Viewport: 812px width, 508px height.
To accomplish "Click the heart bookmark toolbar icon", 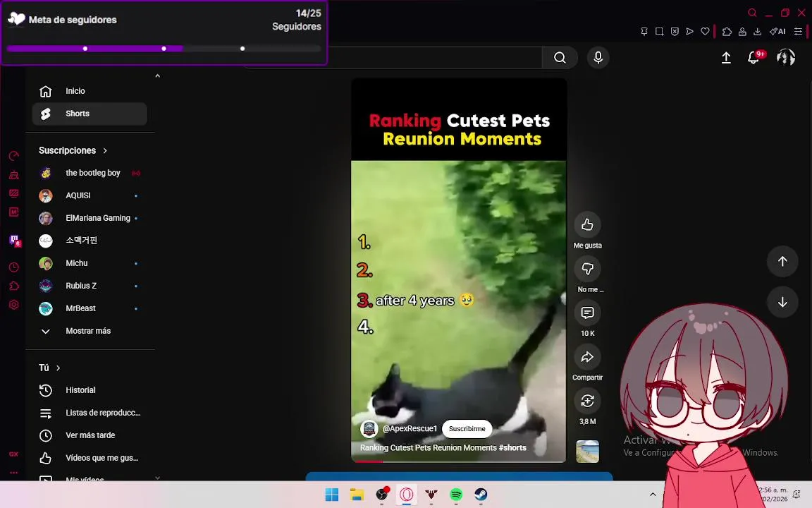I will click(x=705, y=32).
